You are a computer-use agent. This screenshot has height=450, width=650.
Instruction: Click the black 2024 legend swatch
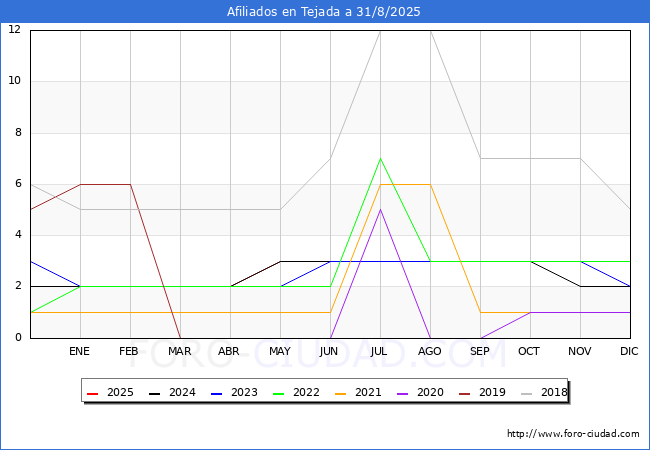[154, 393]
